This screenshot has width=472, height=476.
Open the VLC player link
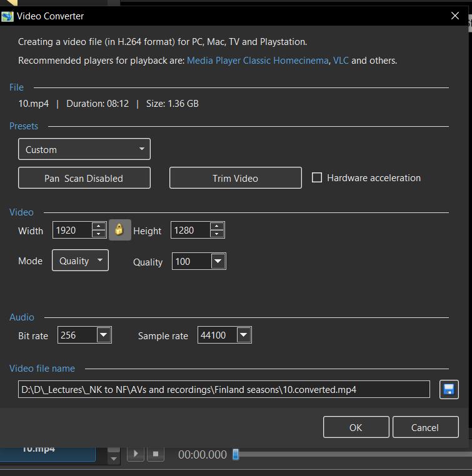point(341,61)
